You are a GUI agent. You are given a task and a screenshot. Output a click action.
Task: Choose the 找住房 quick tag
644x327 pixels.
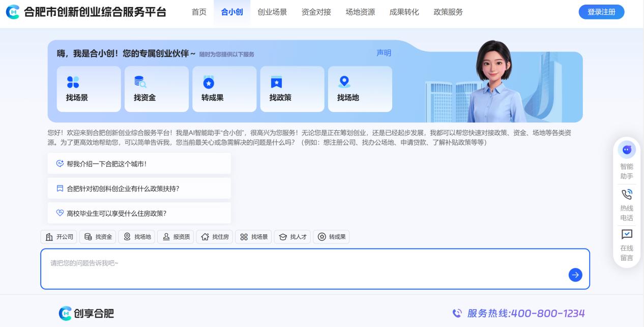click(215, 237)
